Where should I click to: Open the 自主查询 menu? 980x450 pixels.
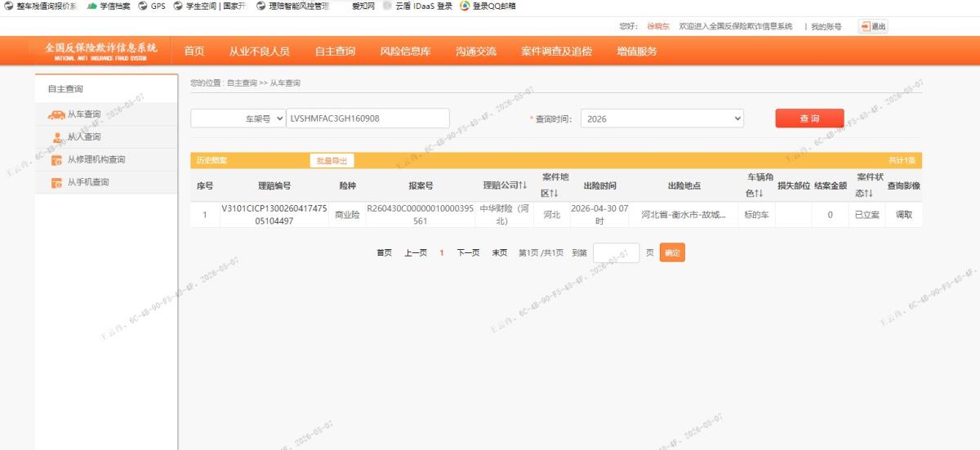click(x=335, y=51)
